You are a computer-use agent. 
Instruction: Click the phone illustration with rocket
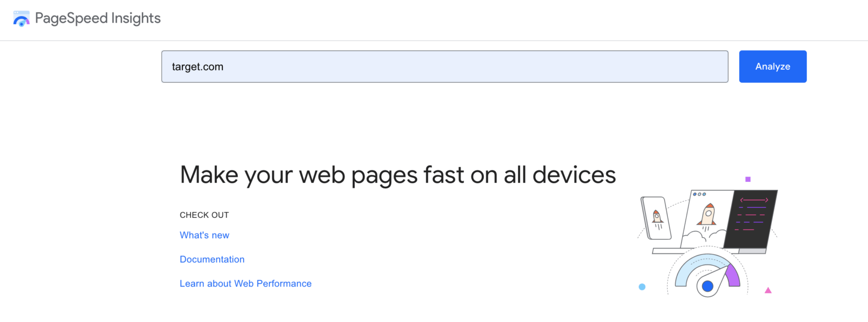click(x=656, y=218)
